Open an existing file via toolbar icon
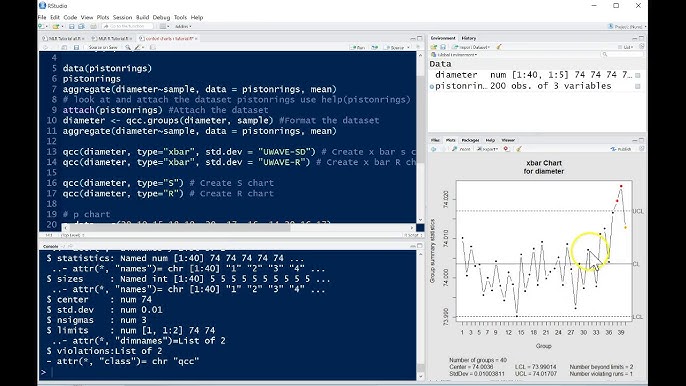The height and width of the screenshot is (386, 686). pos(55,26)
